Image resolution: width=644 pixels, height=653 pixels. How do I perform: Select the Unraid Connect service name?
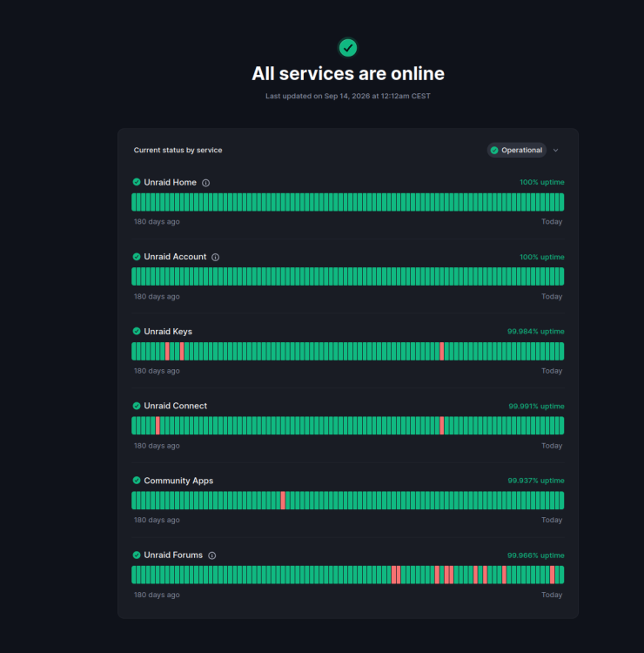175,406
